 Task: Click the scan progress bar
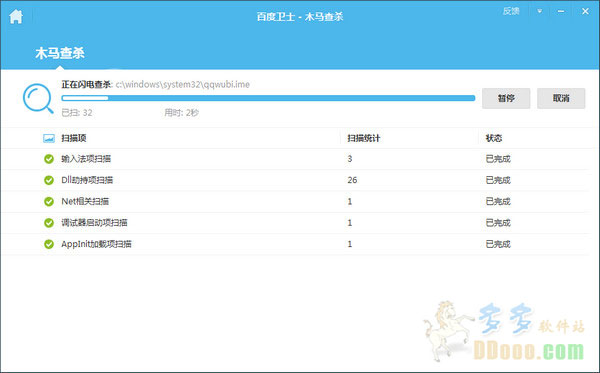coord(268,98)
